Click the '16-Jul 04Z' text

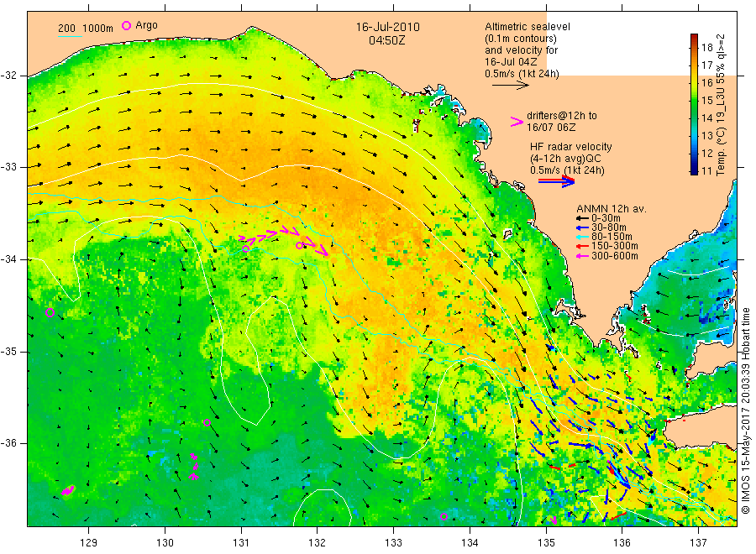511,61
